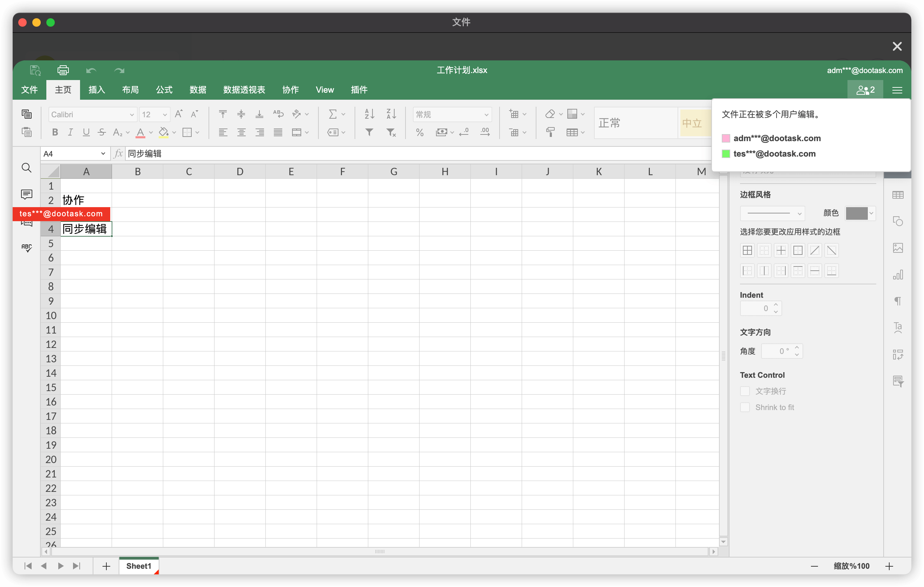This screenshot has height=587, width=924.
Task: Click the Filter funnel icon
Action: [369, 132]
